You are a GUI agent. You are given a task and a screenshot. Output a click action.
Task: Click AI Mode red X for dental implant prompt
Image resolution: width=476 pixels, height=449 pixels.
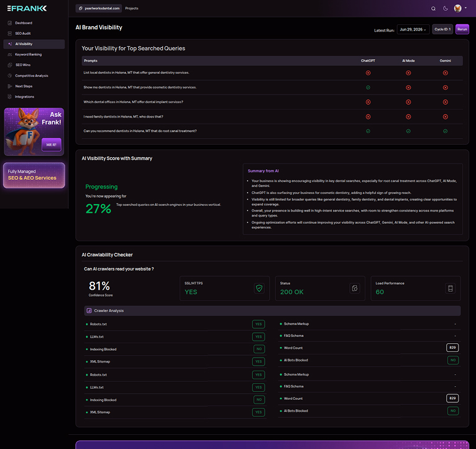pos(408,102)
